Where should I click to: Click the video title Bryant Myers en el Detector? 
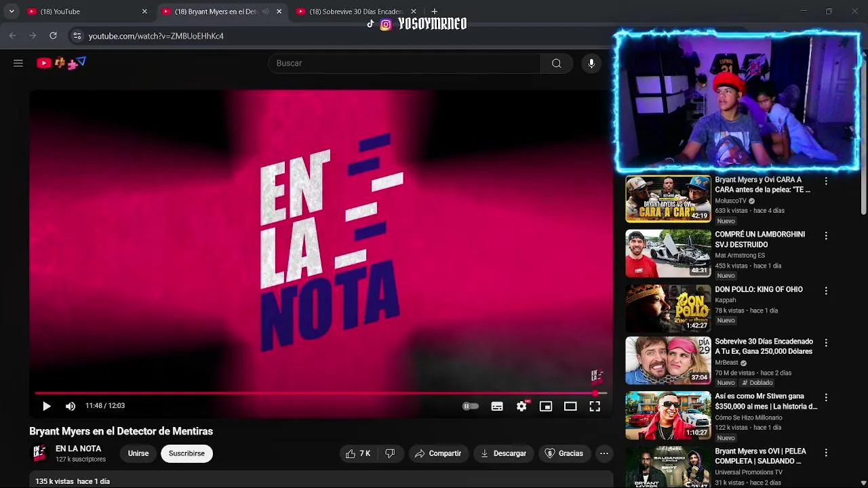coord(121,431)
